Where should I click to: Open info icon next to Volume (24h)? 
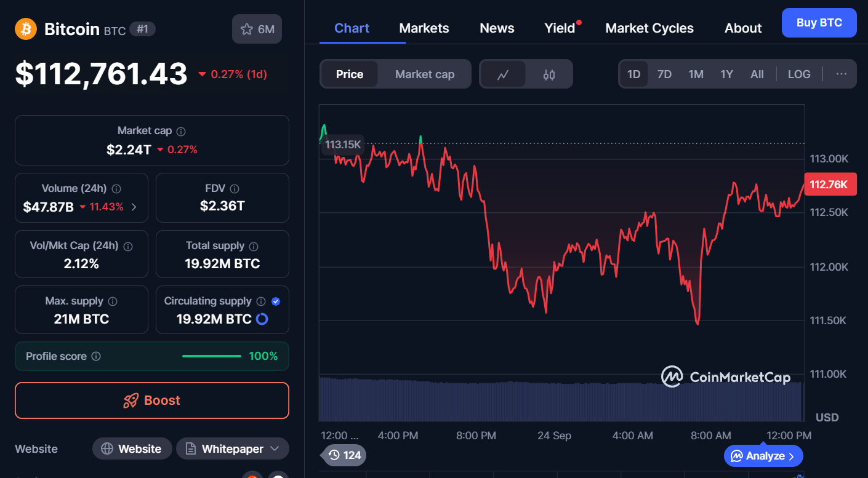click(x=116, y=189)
